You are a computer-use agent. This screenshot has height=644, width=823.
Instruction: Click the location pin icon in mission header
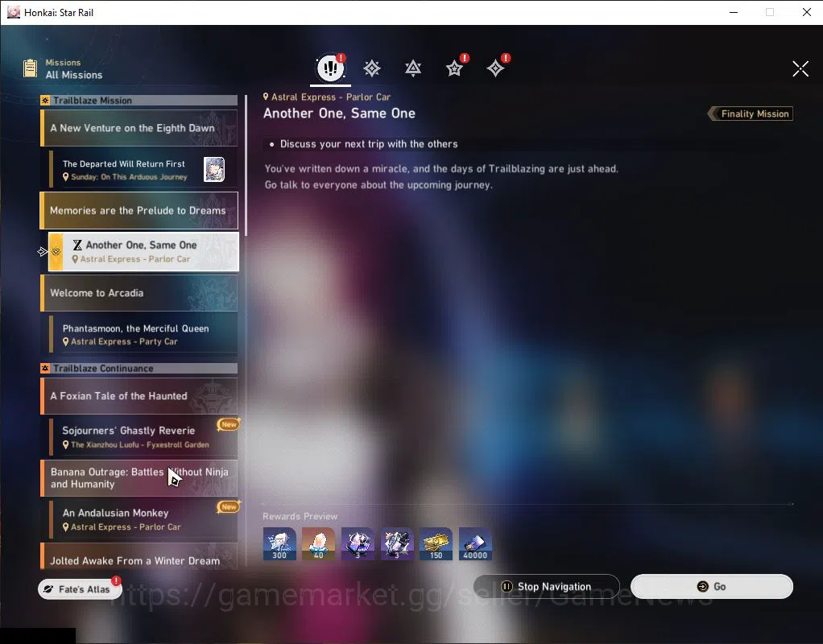tap(266, 97)
